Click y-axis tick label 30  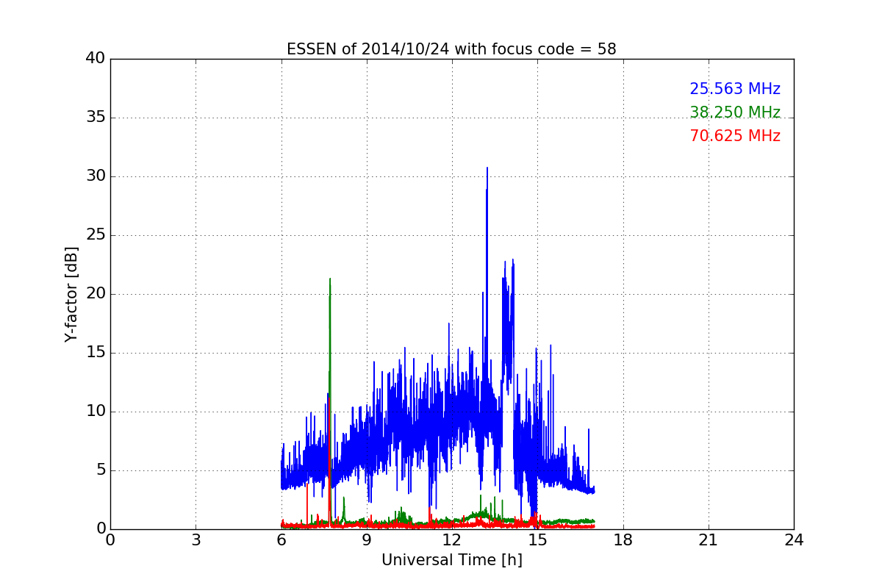pyautogui.click(x=96, y=176)
